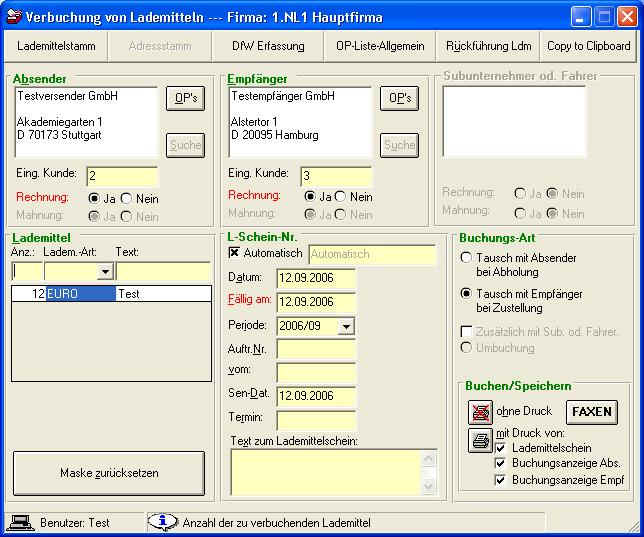Click the Fällig am date field

(316, 302)
